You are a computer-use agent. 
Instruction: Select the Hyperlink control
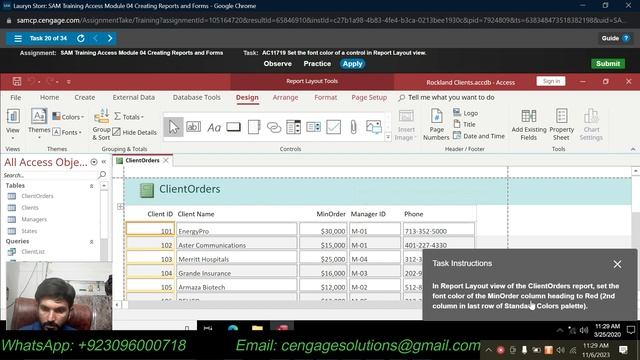(273, 127)
